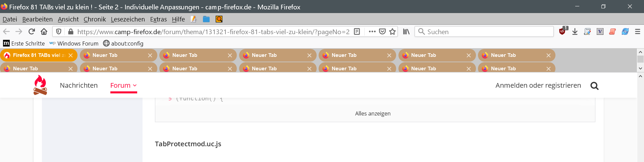Image resolution: width=644 pixels, height=162 pixels.
Task: Click the tracking protection shield icon
Action: coord(59,31)
